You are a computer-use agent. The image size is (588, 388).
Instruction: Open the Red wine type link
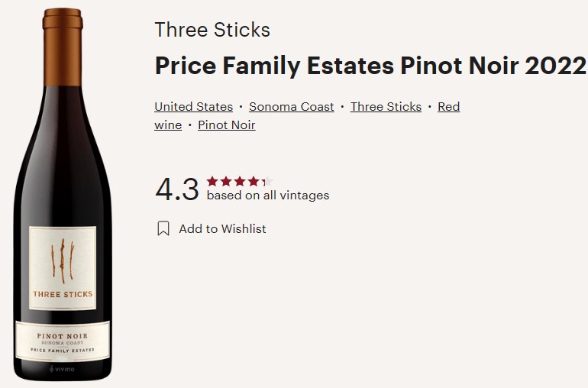pos(448,107)
